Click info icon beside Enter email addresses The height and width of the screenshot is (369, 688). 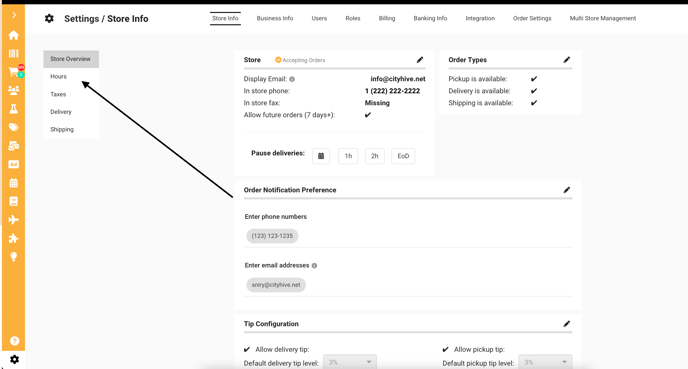(x=314, y=265)
